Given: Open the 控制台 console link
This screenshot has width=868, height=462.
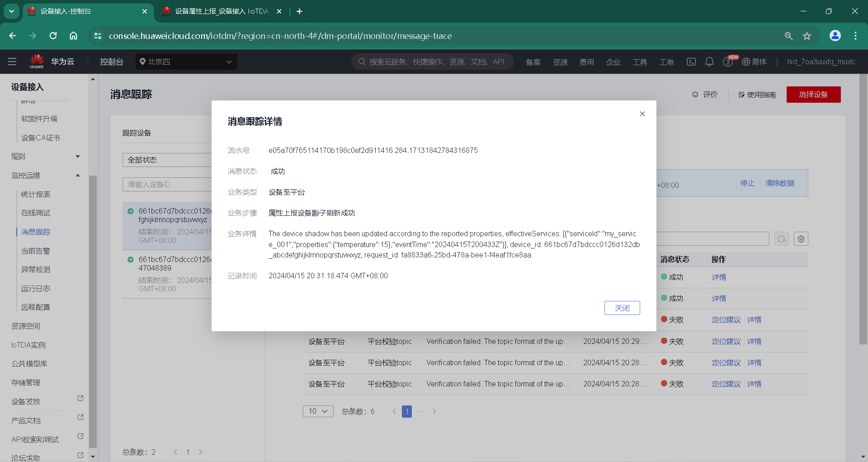Looking at the screenshot, I should pos(112,62).
